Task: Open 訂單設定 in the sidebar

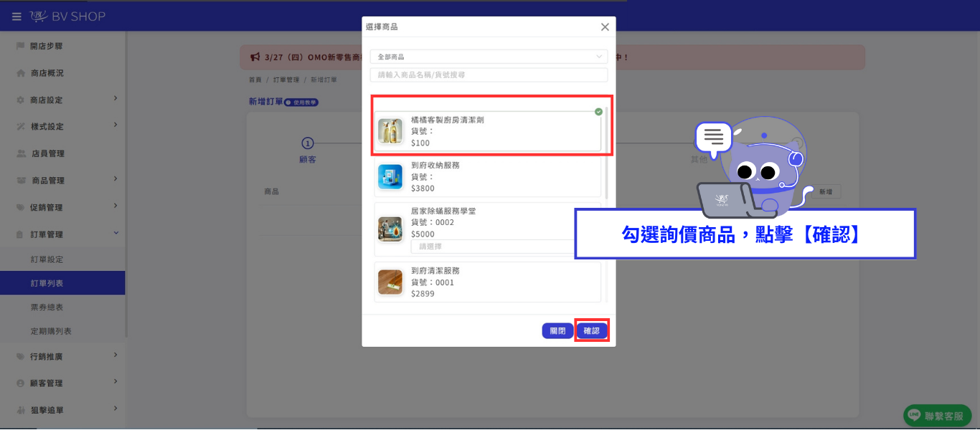Action: coord(62,259)
